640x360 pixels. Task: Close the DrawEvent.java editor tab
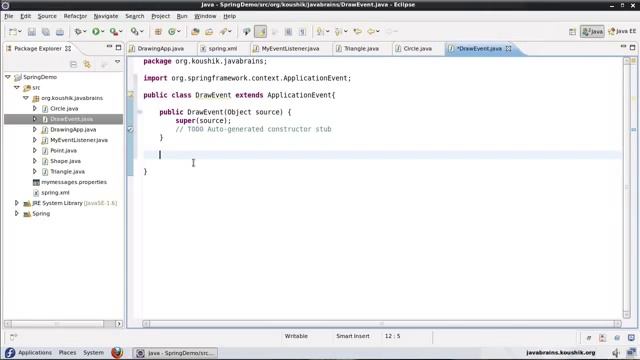[509, 48]
